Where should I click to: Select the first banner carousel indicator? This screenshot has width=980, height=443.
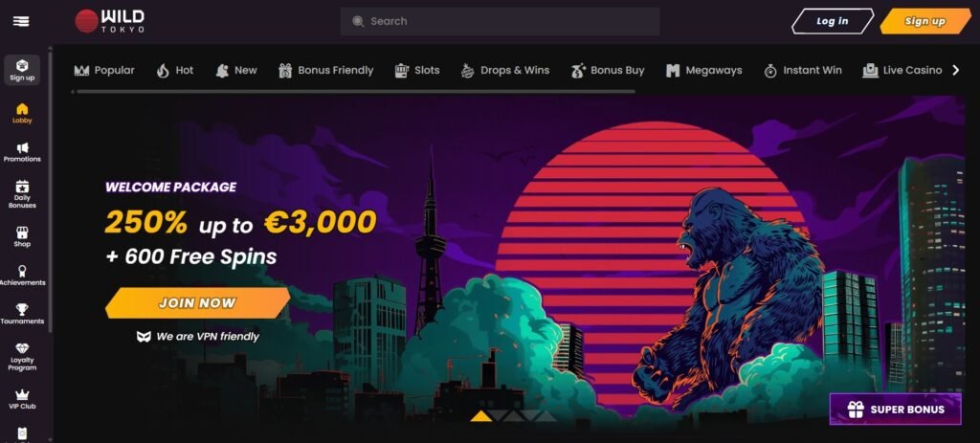480,416
